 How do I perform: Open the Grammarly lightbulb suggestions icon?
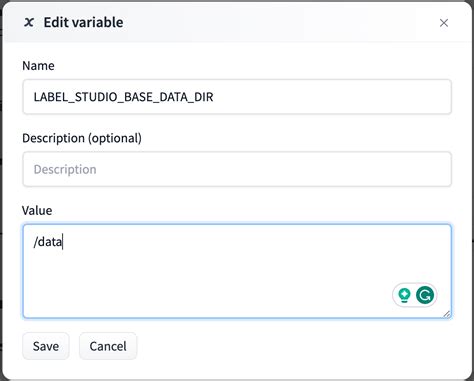pyautogui.click(x=404, y=295)
